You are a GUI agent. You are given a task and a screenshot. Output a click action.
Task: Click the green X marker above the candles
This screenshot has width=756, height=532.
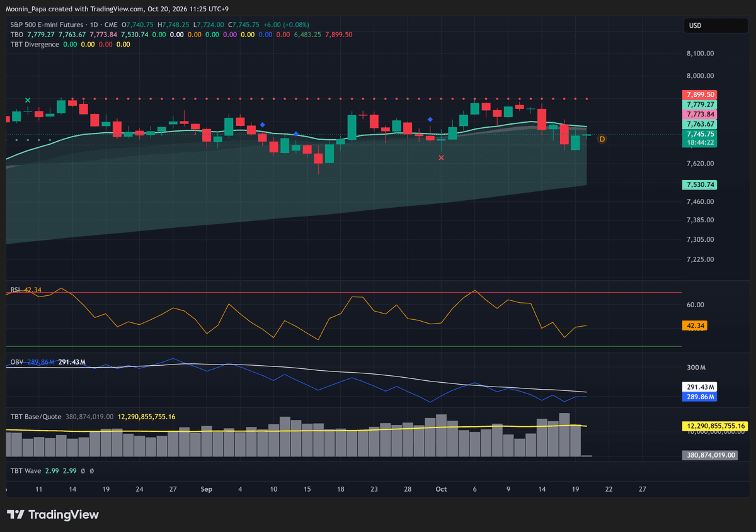(x=28, y=100)
